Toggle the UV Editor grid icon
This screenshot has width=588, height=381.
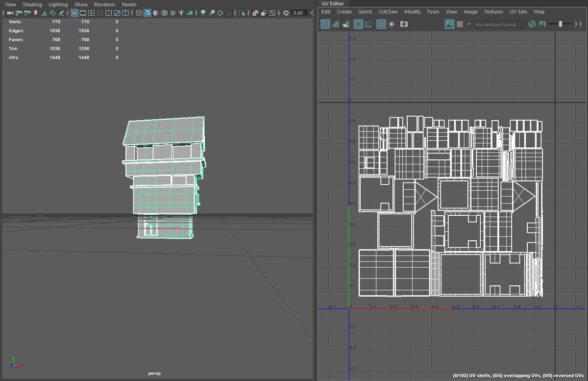[381, 24]
